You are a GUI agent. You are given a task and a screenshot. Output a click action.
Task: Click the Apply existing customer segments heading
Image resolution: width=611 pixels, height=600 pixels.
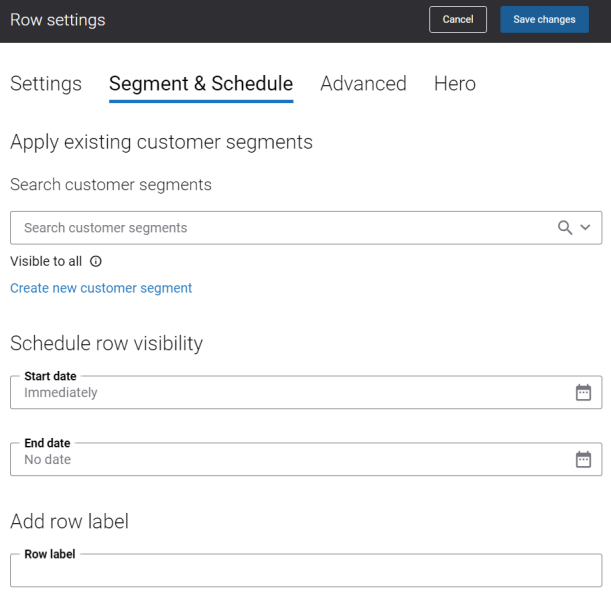[x=161, y=142]
